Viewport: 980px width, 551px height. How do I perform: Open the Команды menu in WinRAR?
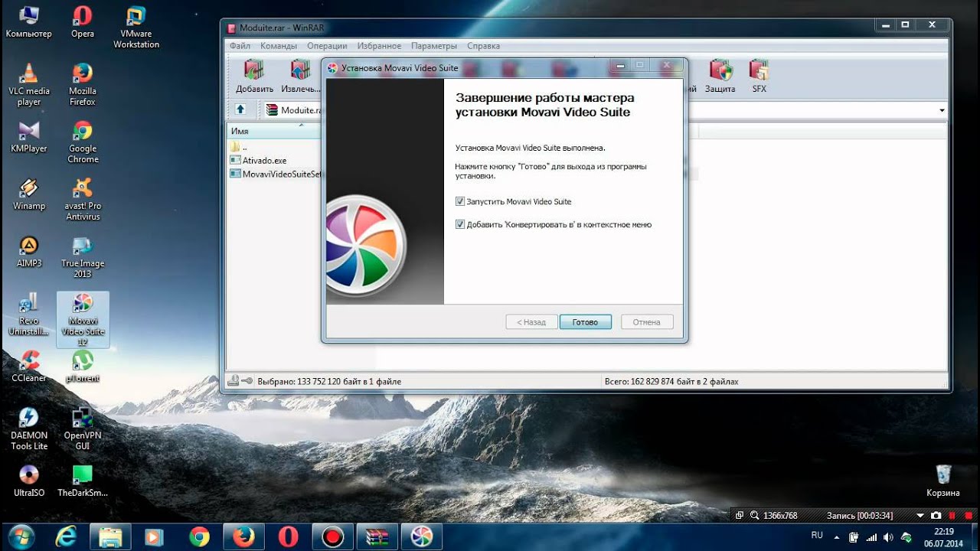coord(279,46)
